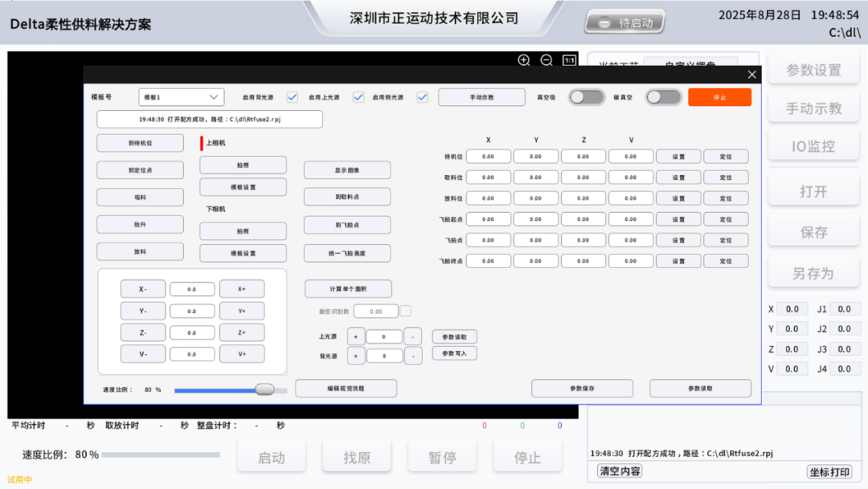Click the 待启动 status indicator at top
This screenshot has height=489, width=868.
(624, 22)
